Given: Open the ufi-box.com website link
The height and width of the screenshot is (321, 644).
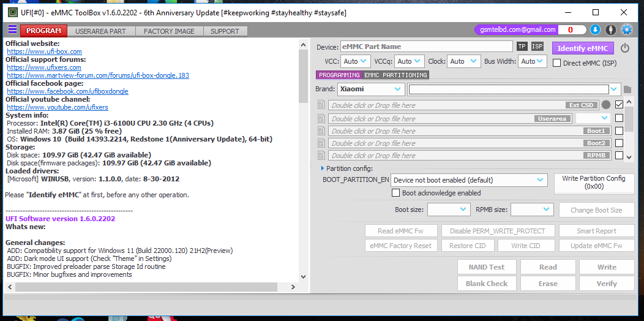Looking at the screenshot, I should (x=44, y=51).
